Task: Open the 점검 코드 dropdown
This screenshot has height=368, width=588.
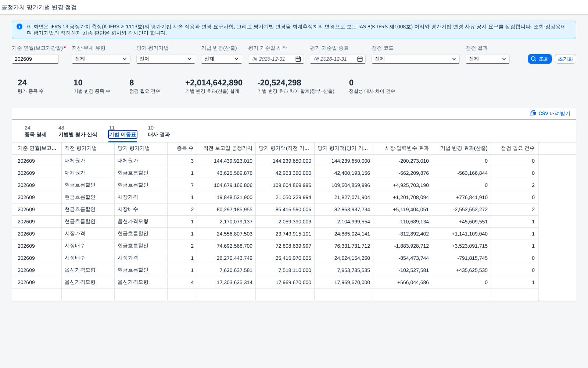Action: 454,59
